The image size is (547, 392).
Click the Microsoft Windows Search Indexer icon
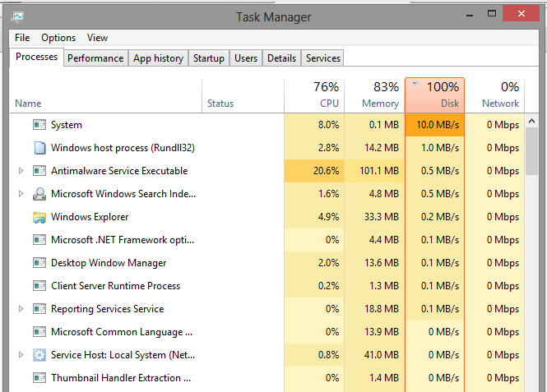coord(39,194)
